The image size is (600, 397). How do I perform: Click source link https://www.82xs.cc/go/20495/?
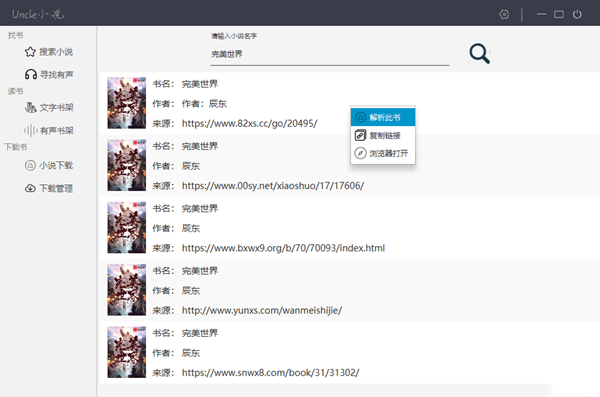(249, 123)
